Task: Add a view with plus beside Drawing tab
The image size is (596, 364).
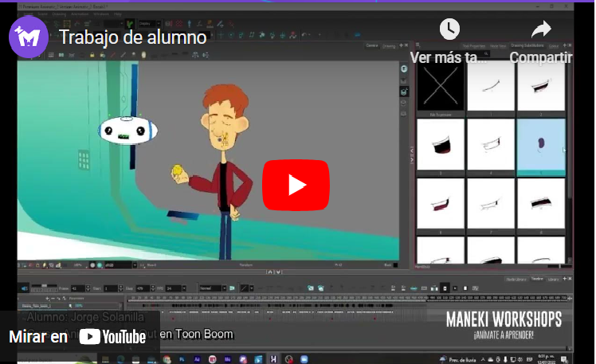Action: 401,45
